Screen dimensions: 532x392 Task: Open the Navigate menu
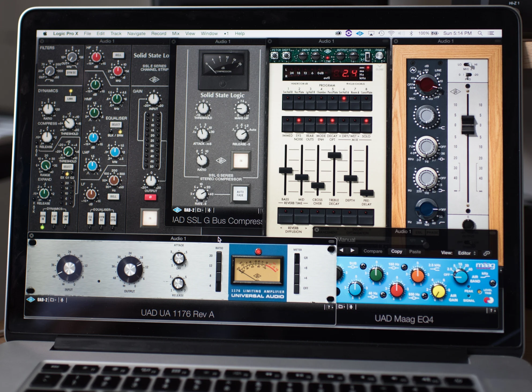point(136,34)
